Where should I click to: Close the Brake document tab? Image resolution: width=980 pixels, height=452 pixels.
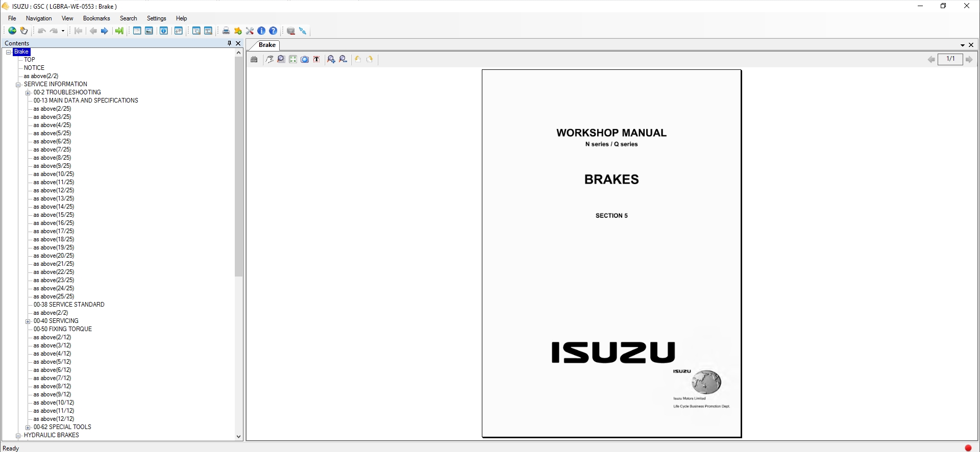[971, 45]
